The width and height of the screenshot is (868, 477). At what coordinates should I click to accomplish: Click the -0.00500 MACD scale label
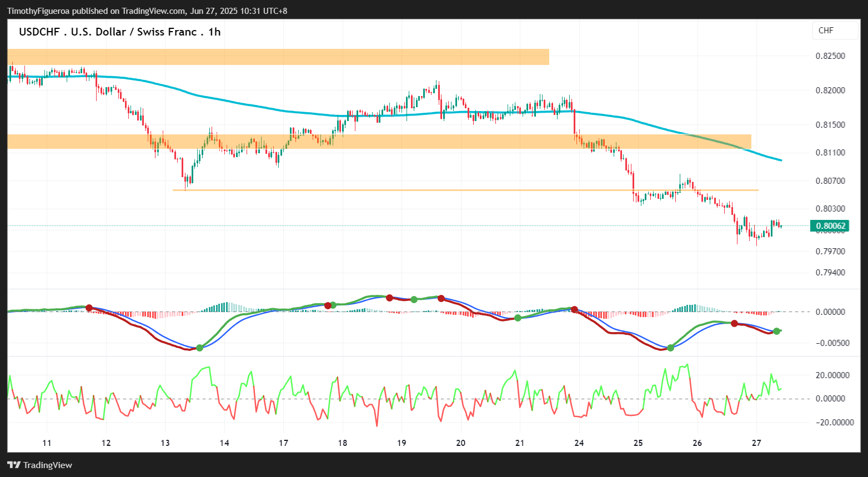[x=831, y=343]
